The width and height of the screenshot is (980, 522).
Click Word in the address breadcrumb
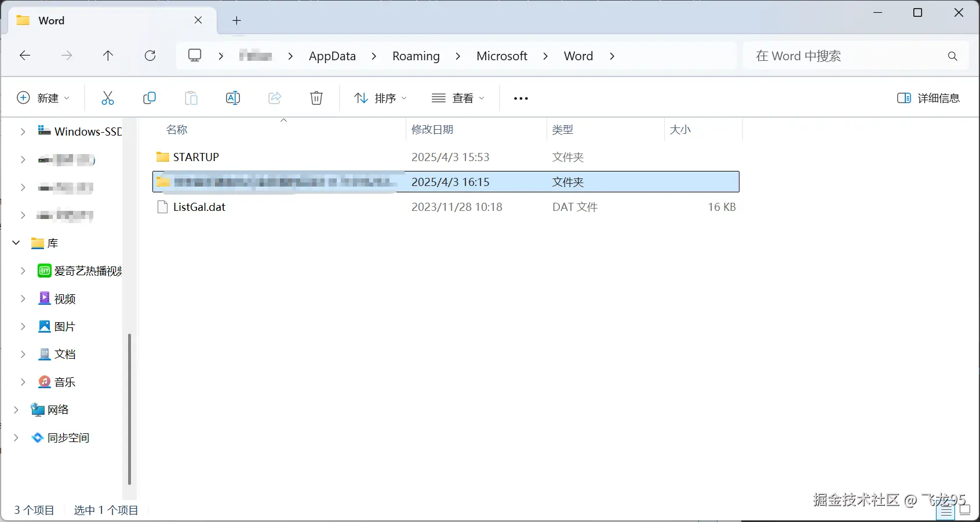click(x=578, y=56)
